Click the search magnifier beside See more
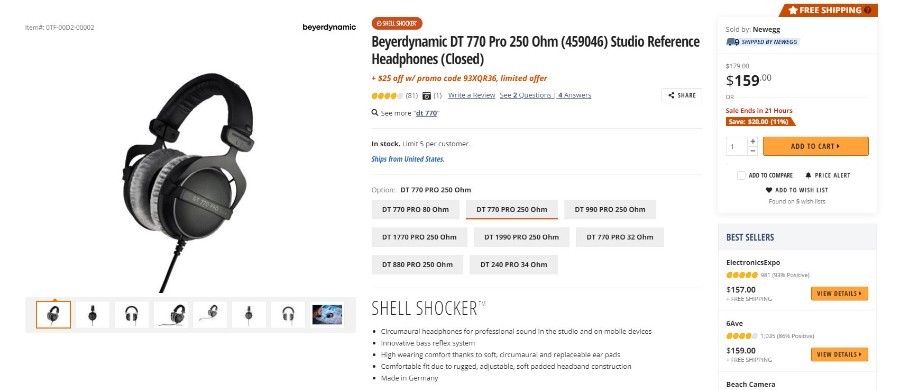 point(375,113)
